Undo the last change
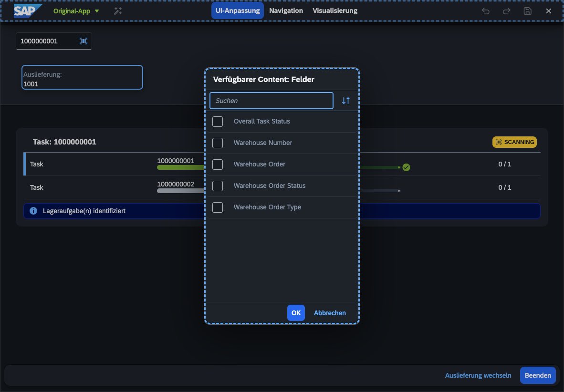 (x=486, y=11)
